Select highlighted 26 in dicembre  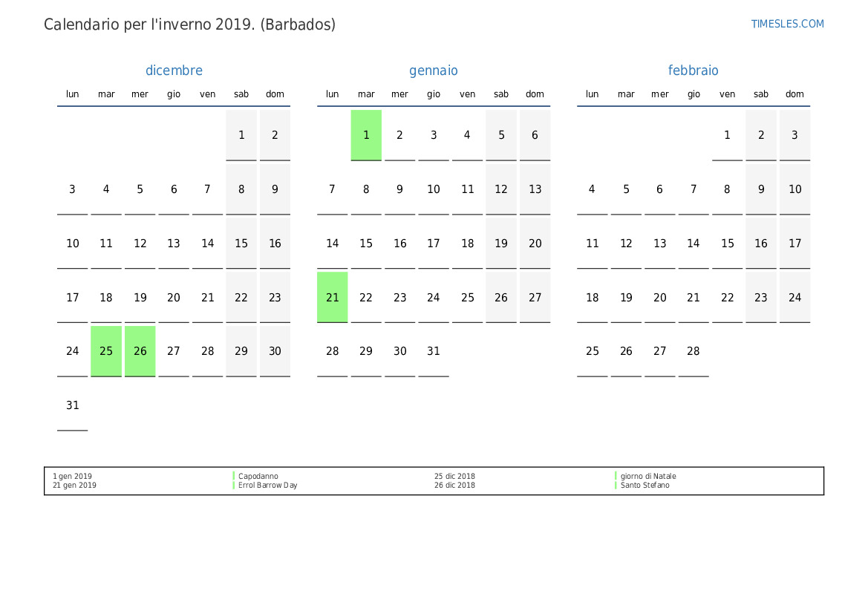(x=140, y=351)
